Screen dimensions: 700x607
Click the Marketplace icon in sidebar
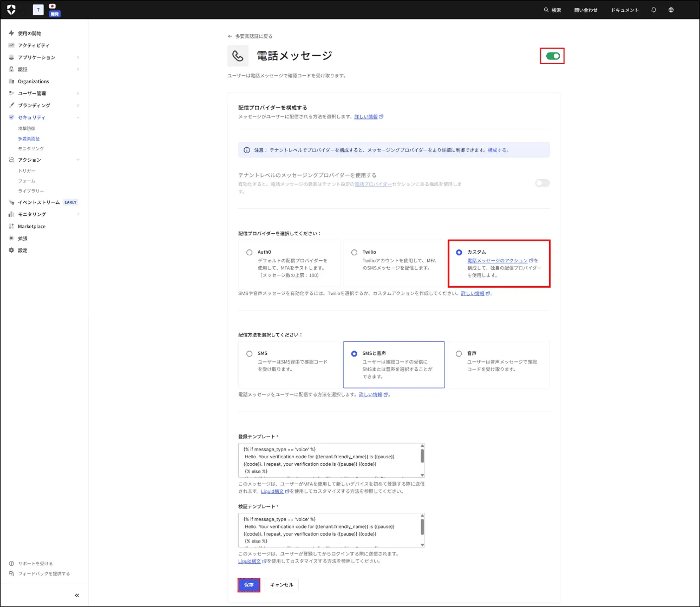[x=11, y=226]
